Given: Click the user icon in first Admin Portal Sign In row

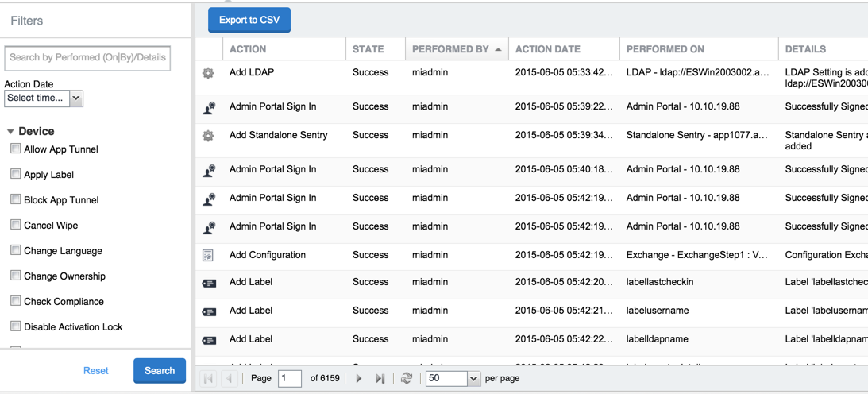Looking at the screenshot, I should pos(209,108).
